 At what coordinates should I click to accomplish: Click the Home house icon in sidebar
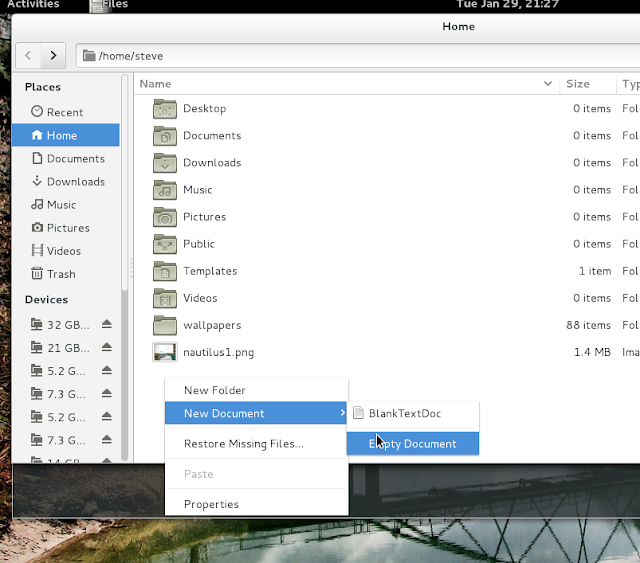pyautogui.click(x=37, y=135)
